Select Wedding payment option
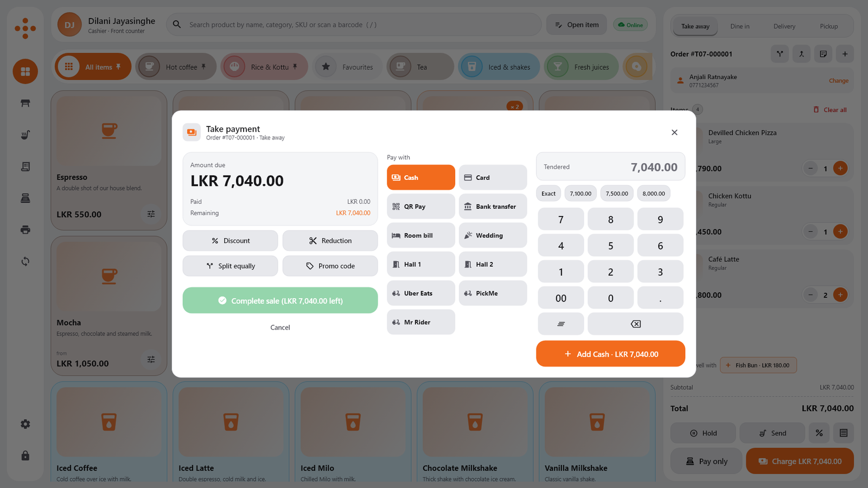The height and width of the screenshot is (488, 868). click(x=493, y=235)
